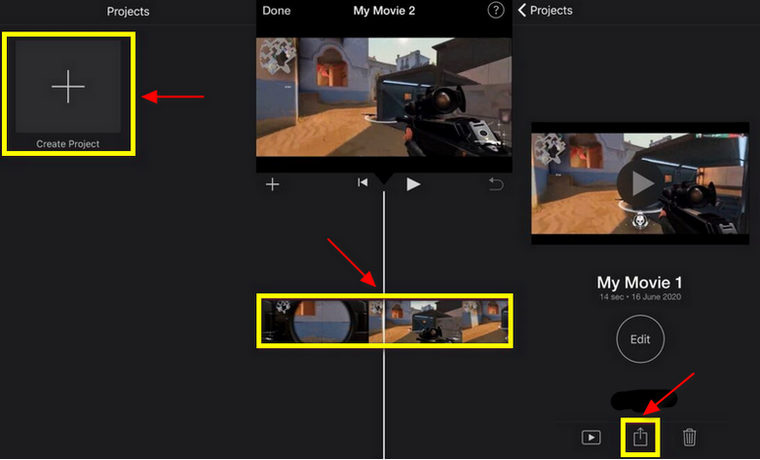Image resolution: width=760 pixels, height=460 pixels.
Task: Open the help question mark icon
Action: 495,10
